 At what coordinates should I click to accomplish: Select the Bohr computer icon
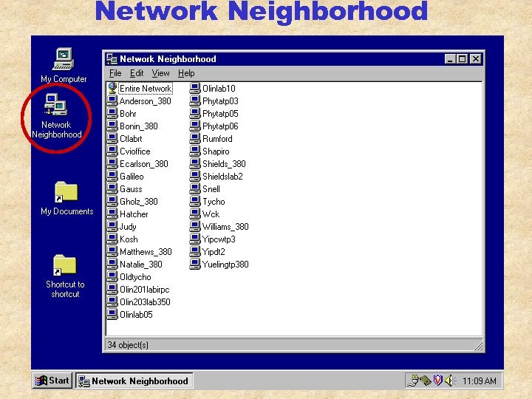[112, 113]
